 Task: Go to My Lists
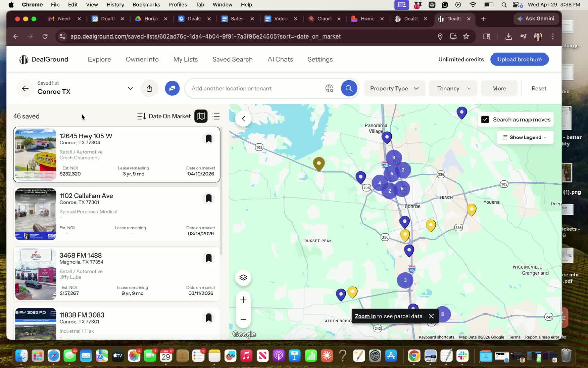tap(185, 59)
